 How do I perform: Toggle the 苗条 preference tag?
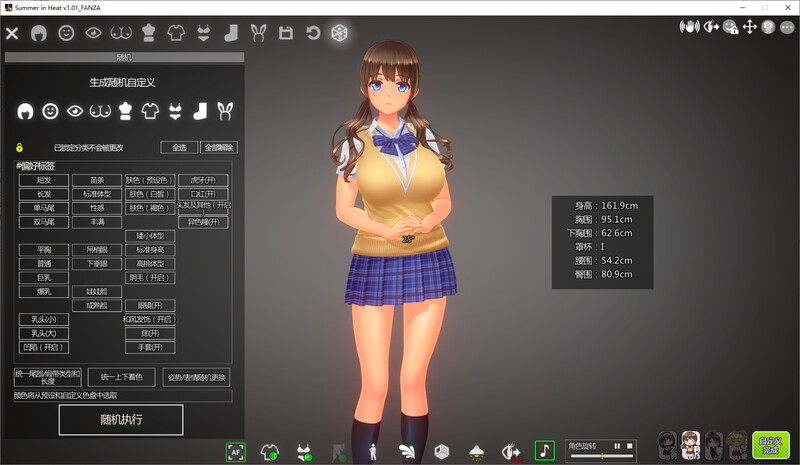pyautogui.click(x=97, y=180)
